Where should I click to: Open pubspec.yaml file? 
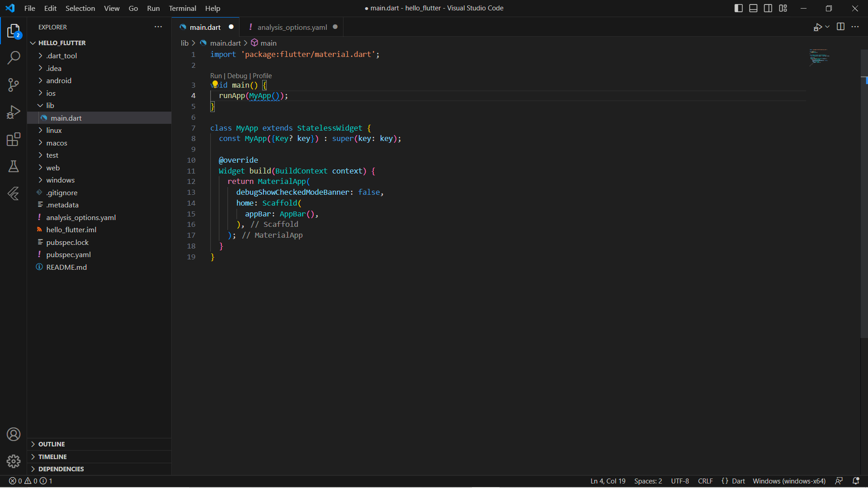click(x=99, y=254)
